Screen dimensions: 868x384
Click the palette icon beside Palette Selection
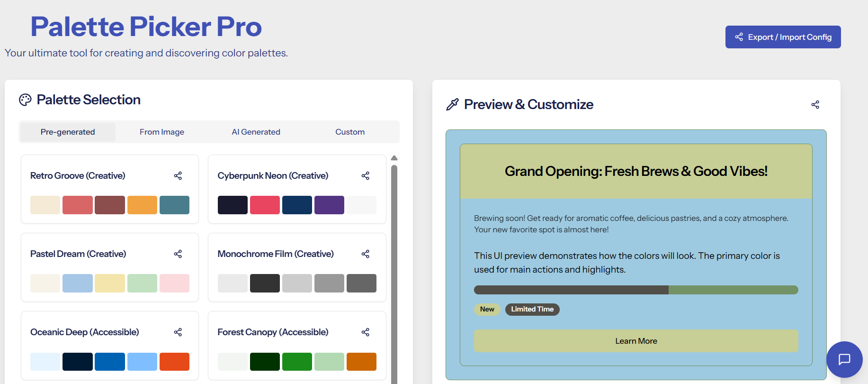pyautogui.click(x=25, y=100)
